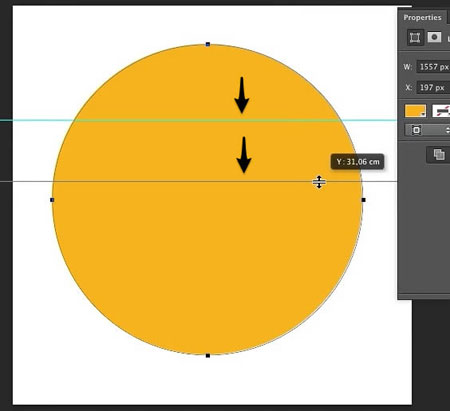Viewport: 450px width, 411px height.
Task: Click the X: label in Properties
Action: pos(408,88)
